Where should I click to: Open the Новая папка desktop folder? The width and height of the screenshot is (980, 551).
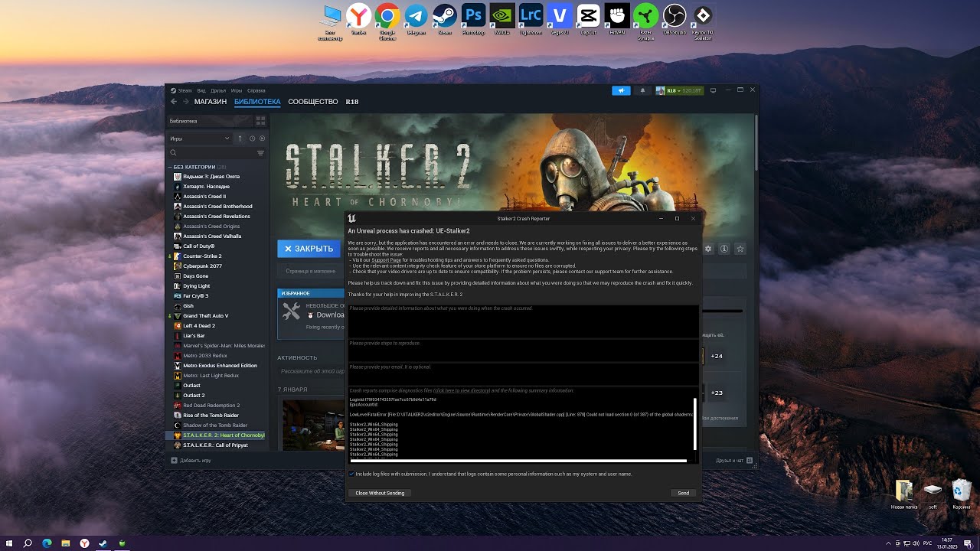tap(904, 494)
